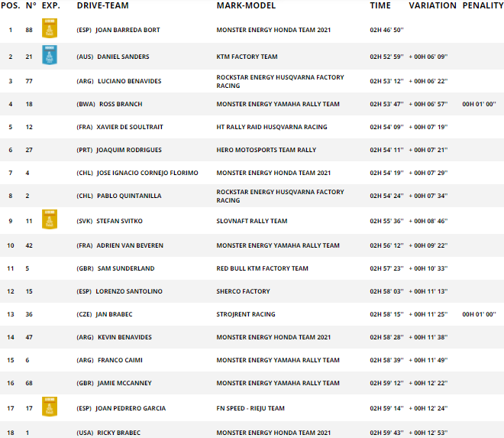The height and width of the screenshot is (438, 504).
Task: Click time 02H 56' 12"
Action: [386, 245]
